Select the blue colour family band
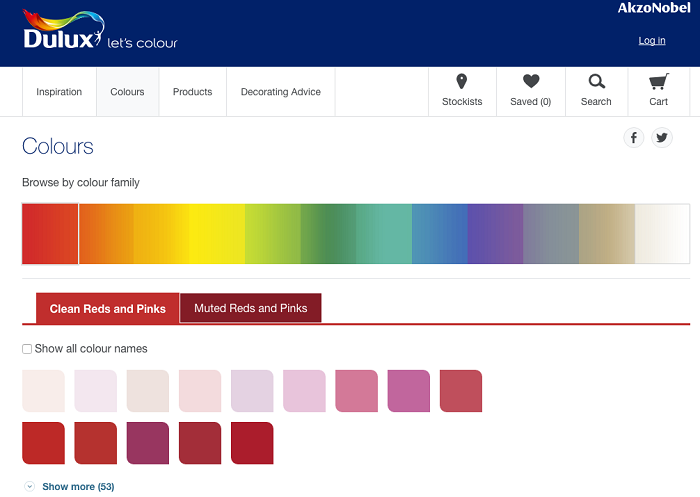700x497 pixels. click(440, 234)
